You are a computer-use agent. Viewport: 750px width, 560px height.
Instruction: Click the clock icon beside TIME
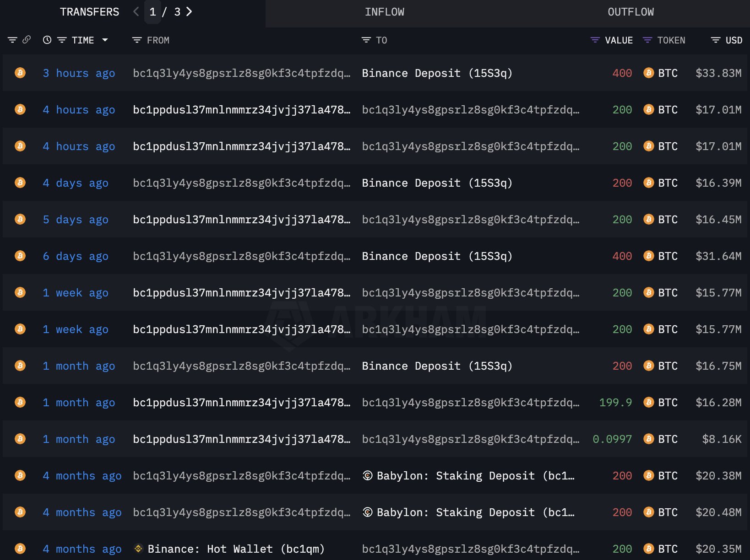click(47, 40)
